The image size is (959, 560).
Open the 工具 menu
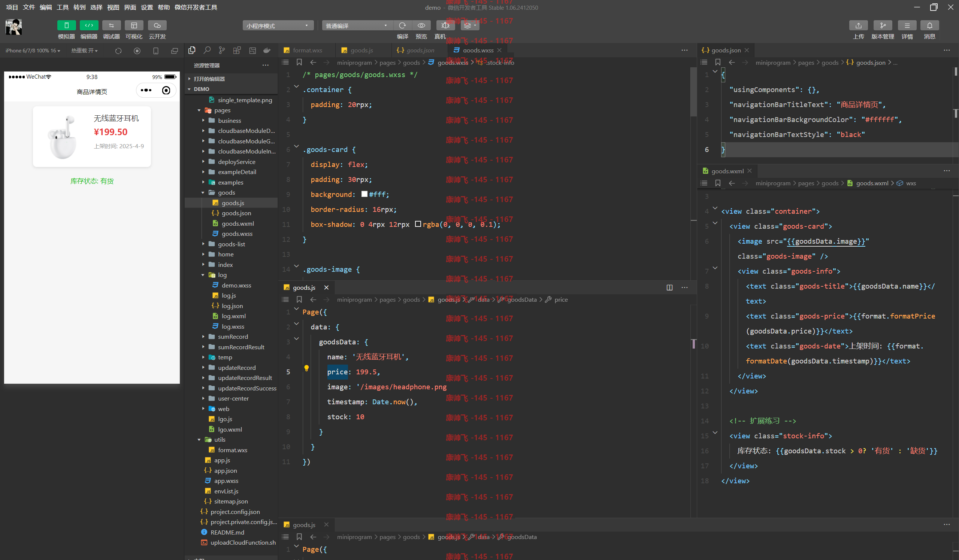point(63,7)
